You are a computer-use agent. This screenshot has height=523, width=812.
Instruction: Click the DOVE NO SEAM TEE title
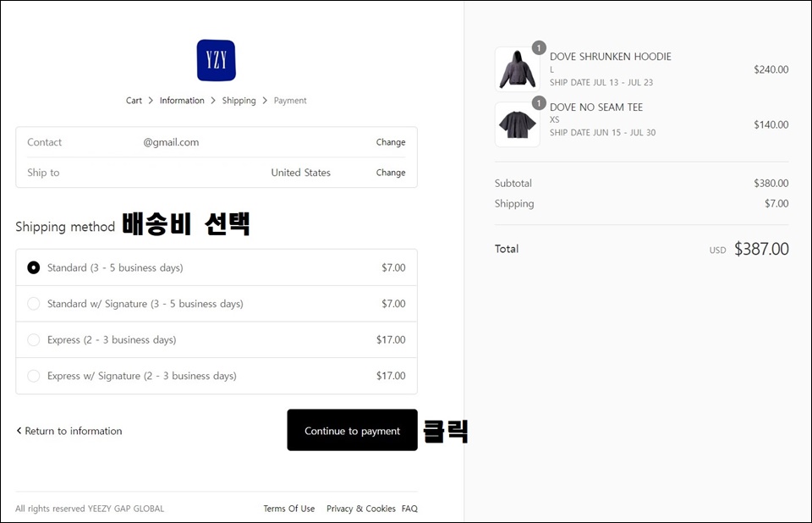pos(596,107)
